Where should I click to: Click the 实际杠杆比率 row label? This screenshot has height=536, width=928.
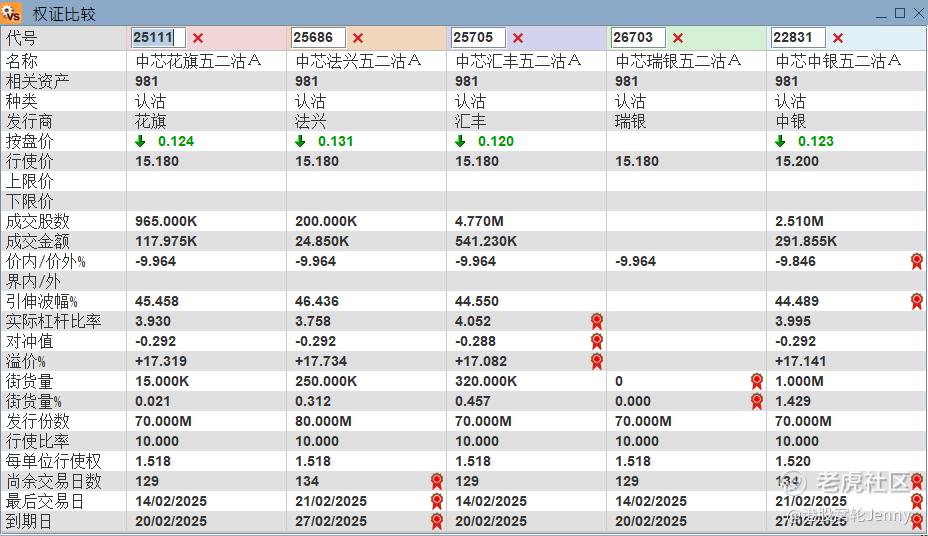[53, 321]
